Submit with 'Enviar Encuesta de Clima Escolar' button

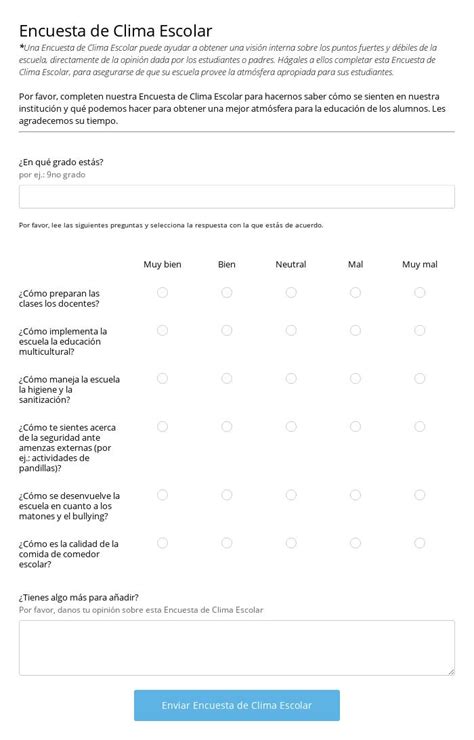tap(237, 705)
